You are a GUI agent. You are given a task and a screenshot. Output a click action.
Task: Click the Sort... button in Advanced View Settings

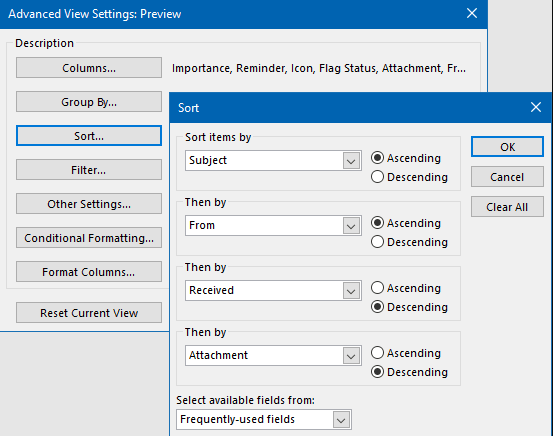tap(89, 136)
